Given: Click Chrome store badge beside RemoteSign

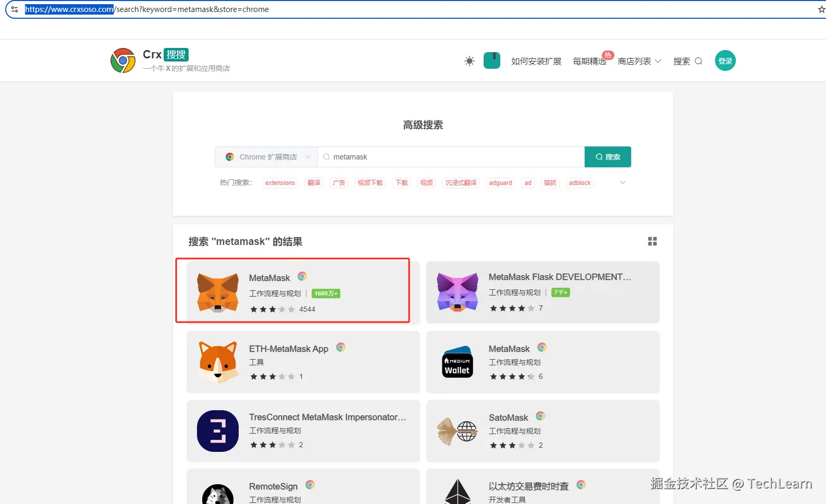Looking at the screenshot, I should point(310,485).
